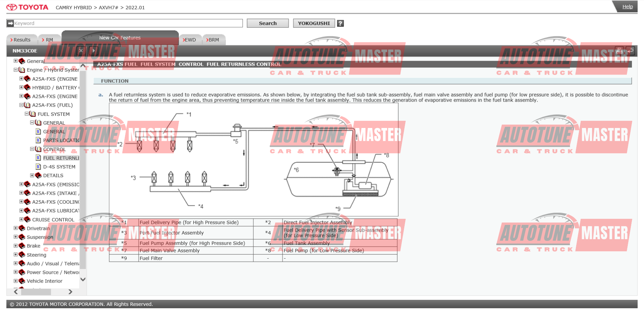The width and height of the screenshot is (644, 311).
Task: Open the question mark help icon beside YOKOGUSHI
Action: point(341,23)
